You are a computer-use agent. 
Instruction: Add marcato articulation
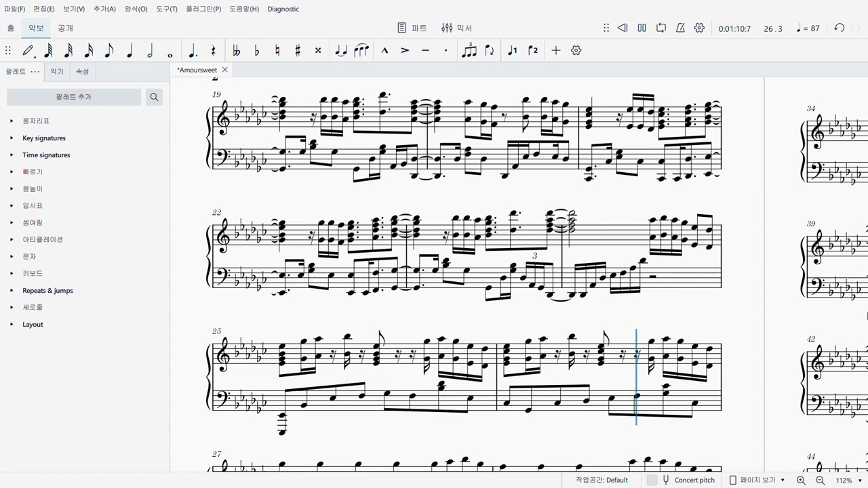(384, 50)
